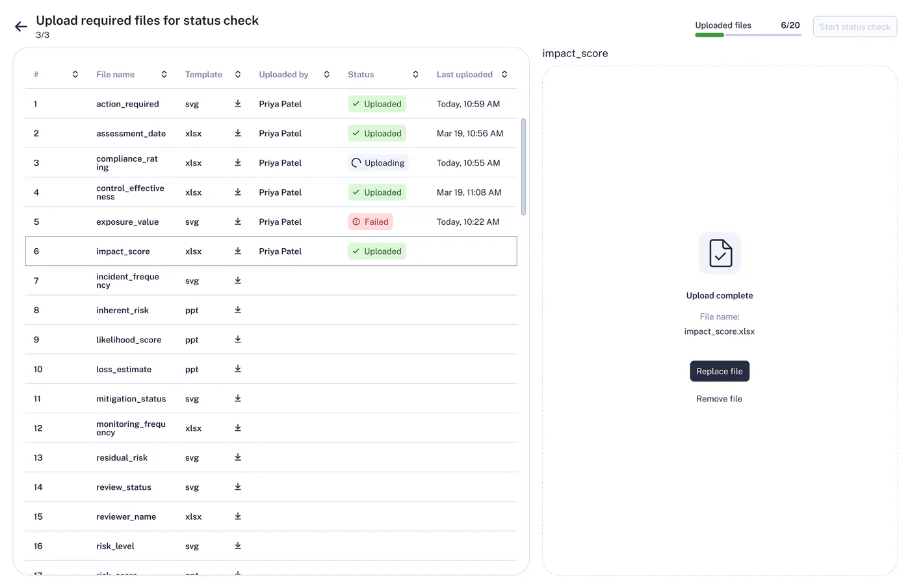Viewport: 910px width, 588px height.
Task: Select the reviewer_name file name
Action: click(126, 517)
